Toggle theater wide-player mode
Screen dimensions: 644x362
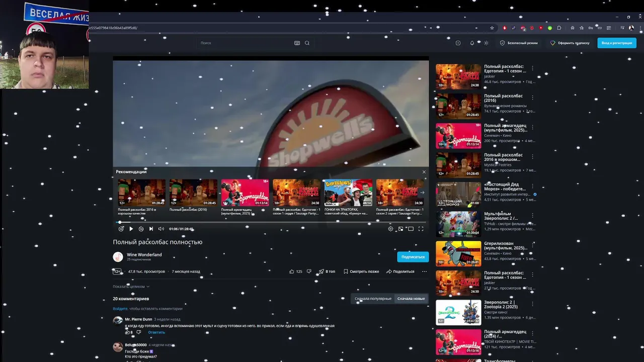[x=411, y=229]
